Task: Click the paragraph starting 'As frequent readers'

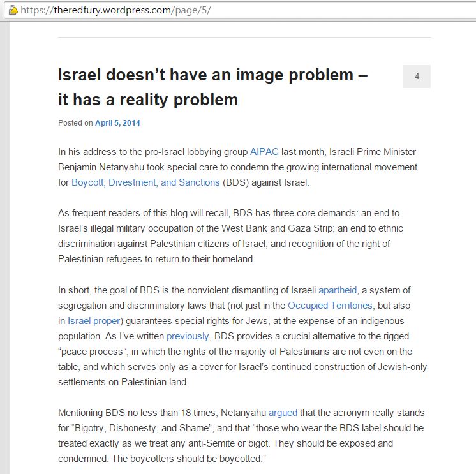Action: tap(230, 236)
